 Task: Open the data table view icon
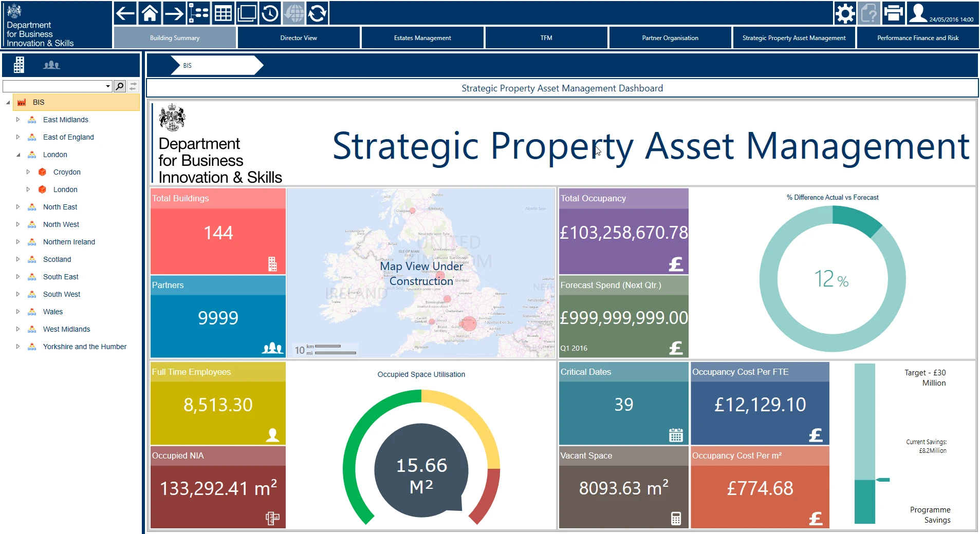[x=224, y=13]
